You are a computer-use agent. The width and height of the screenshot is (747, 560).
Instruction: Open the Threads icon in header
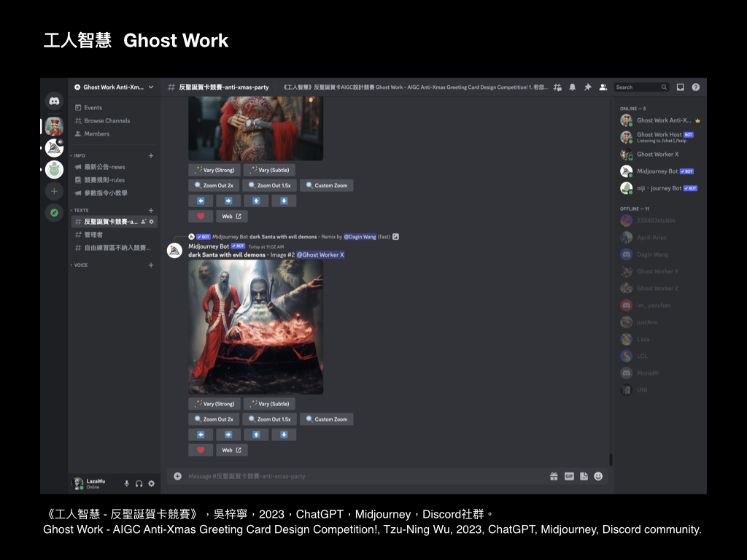[557, 87]
